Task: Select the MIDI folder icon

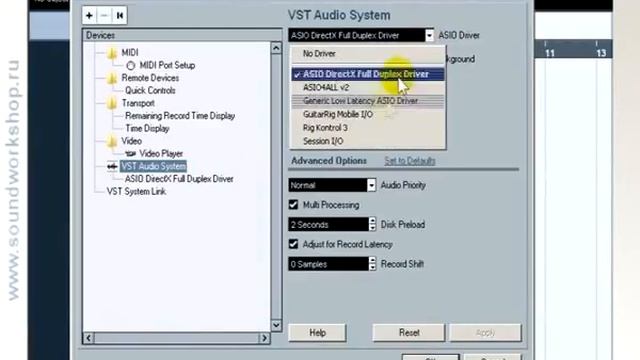Action: coord(112,53)
